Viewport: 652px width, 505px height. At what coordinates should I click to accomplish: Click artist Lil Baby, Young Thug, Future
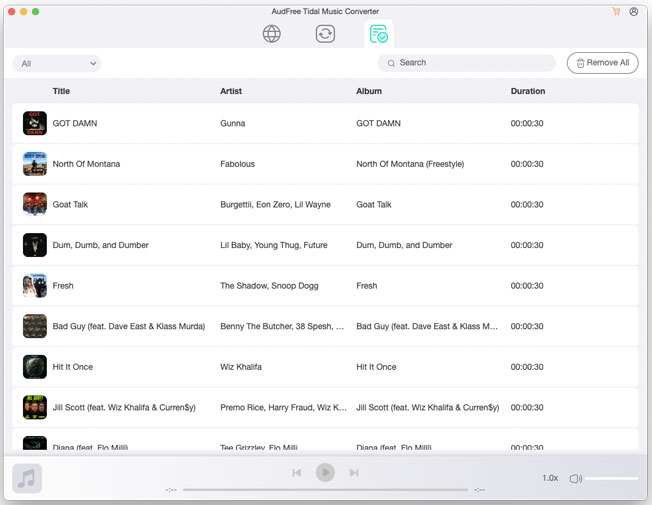point(274,245)
